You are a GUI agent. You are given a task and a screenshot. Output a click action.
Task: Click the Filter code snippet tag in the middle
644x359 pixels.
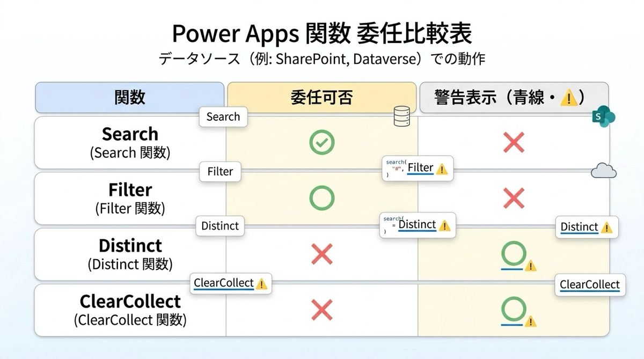[418, 168]
